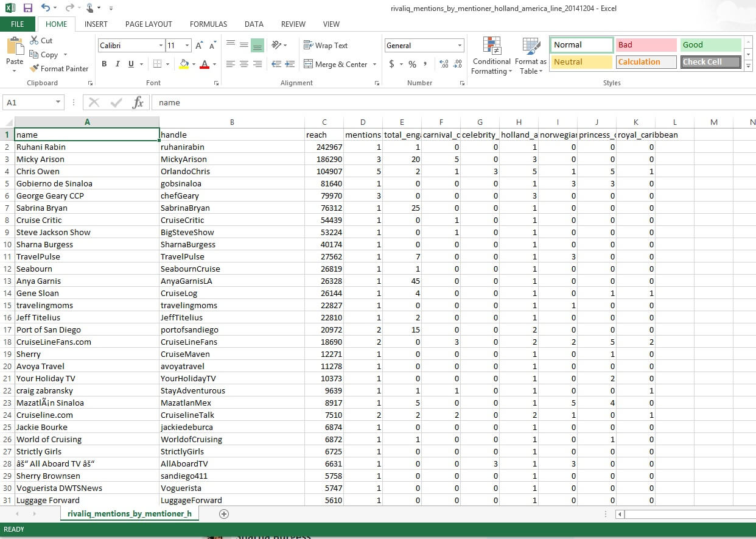This screenshot has width=756, height=539.
Task: Increase font size with the large A icon
Action: (199, 46)
